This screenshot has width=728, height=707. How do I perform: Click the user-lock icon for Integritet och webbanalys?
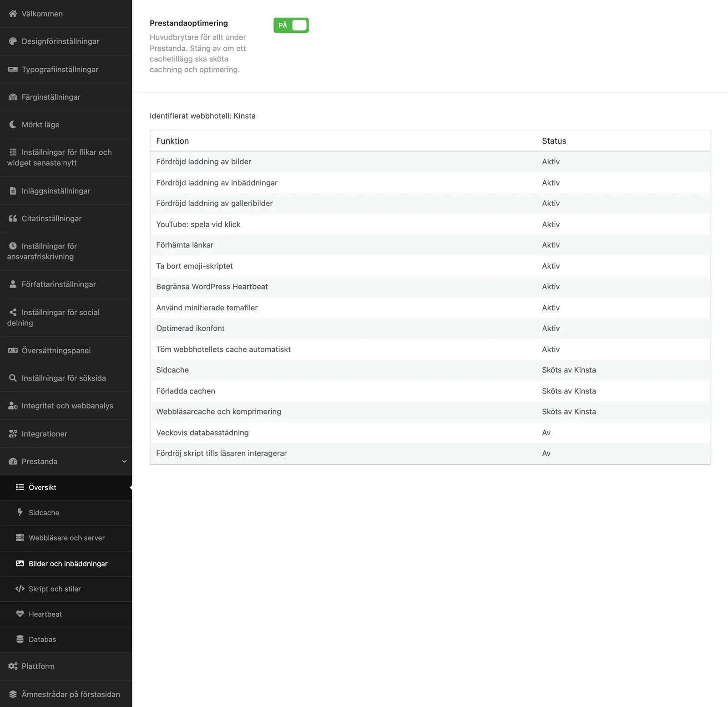[x=13, y=406]
